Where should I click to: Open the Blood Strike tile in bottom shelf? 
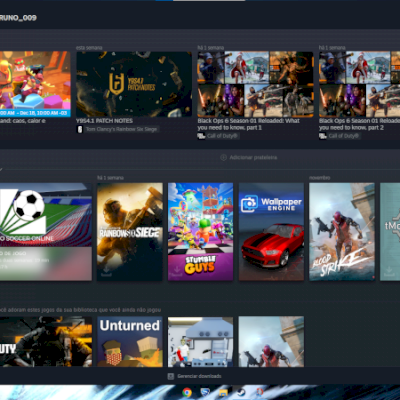point(271,342)
